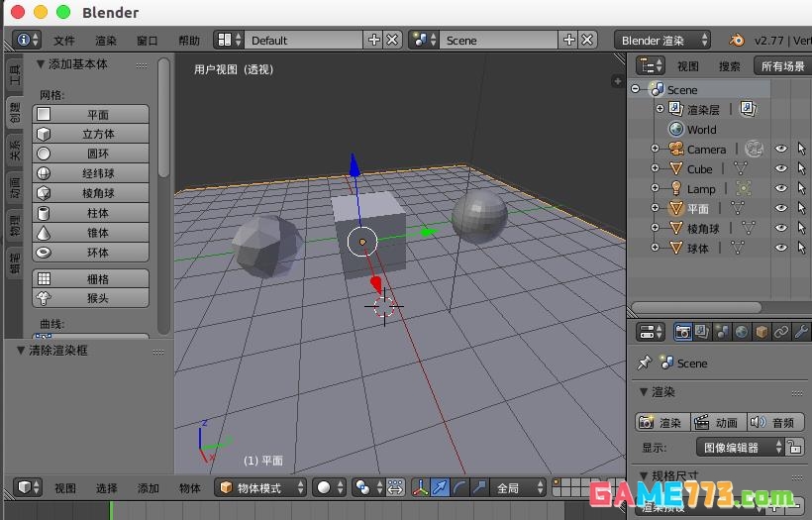
Task: Expand the Cube tree item
Action: point(655,168)
